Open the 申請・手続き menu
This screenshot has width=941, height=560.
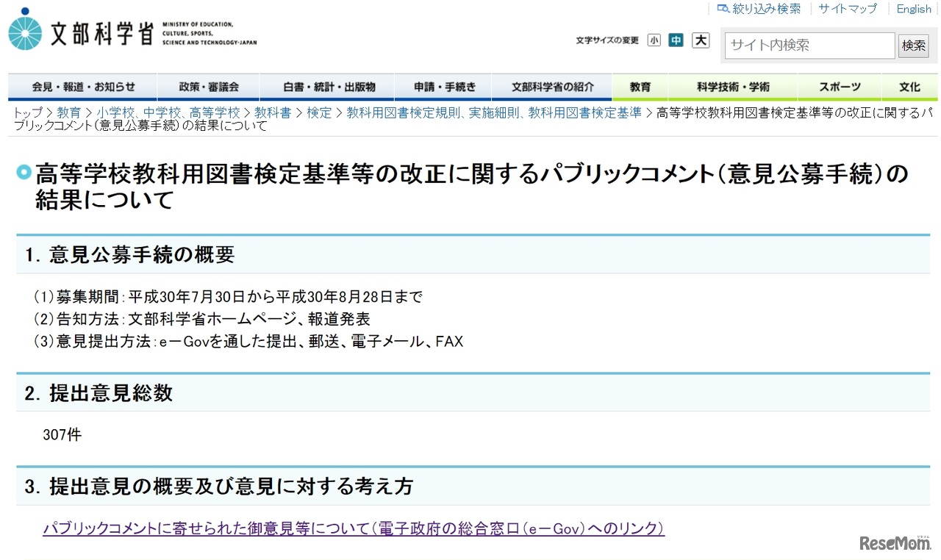443,86
